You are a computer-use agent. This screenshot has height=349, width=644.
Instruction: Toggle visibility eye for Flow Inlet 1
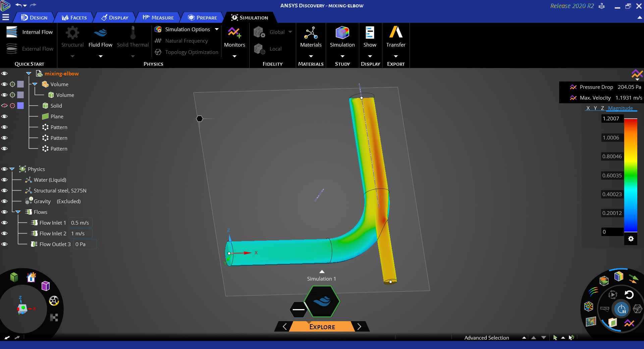(x=4, y=223)
